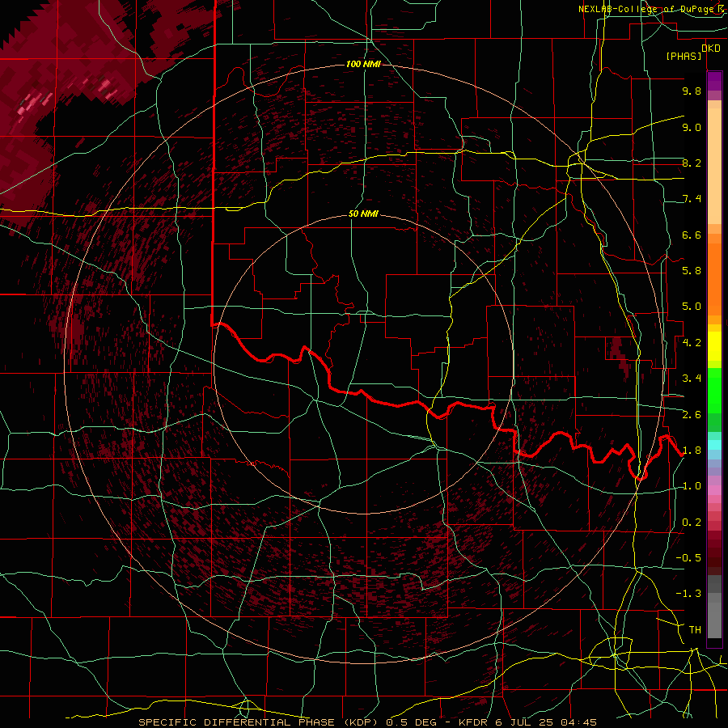728x728 pixels.
Task: Select the yellow band of the color scale
Action: tap(714, 346)
